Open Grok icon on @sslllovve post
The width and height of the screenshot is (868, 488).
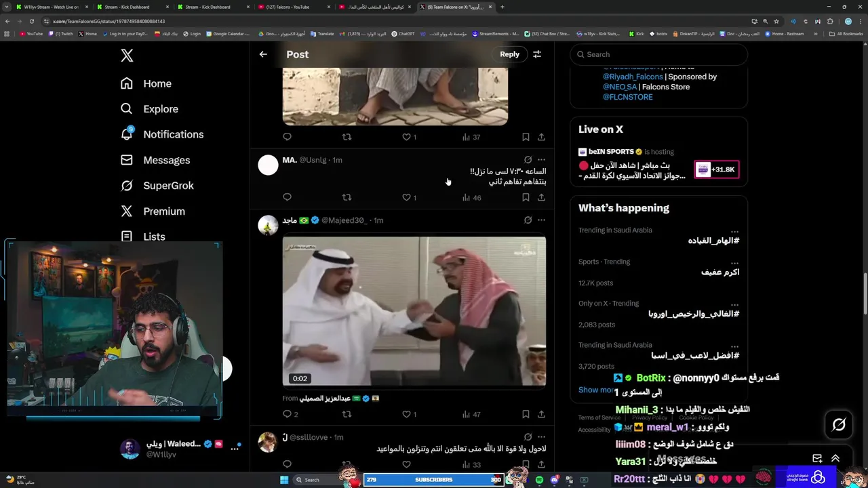click(x=528, y=437)
